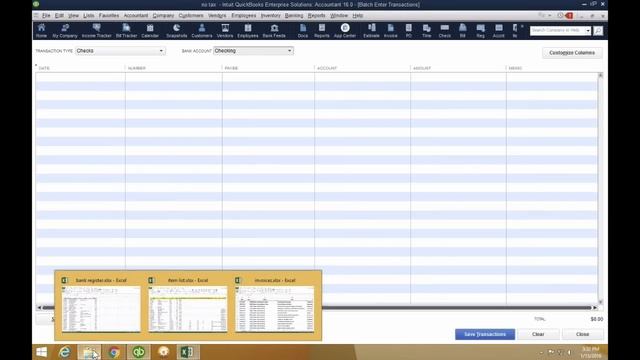This screenshot has width=640, height=360.
Task: Open the Calendar icon
Action: pos(150,31)
